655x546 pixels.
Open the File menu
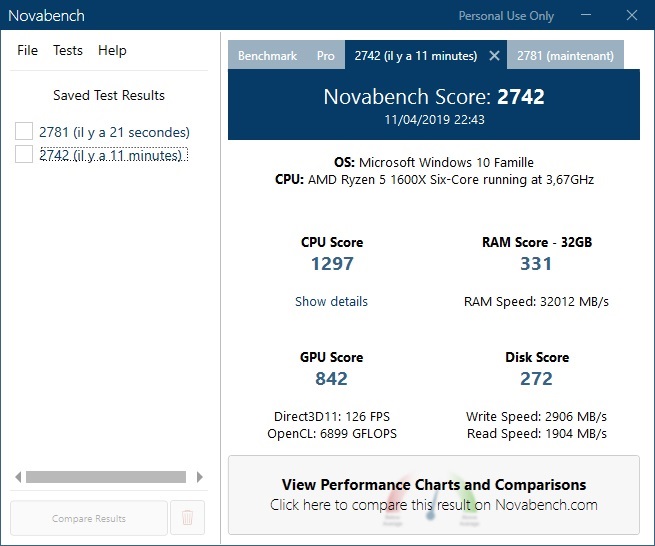pos(27,51)
